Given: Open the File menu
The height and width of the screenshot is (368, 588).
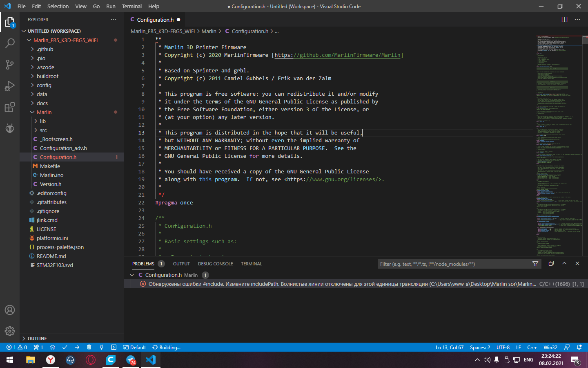Looking at the screenshot, I should point(22,6).
